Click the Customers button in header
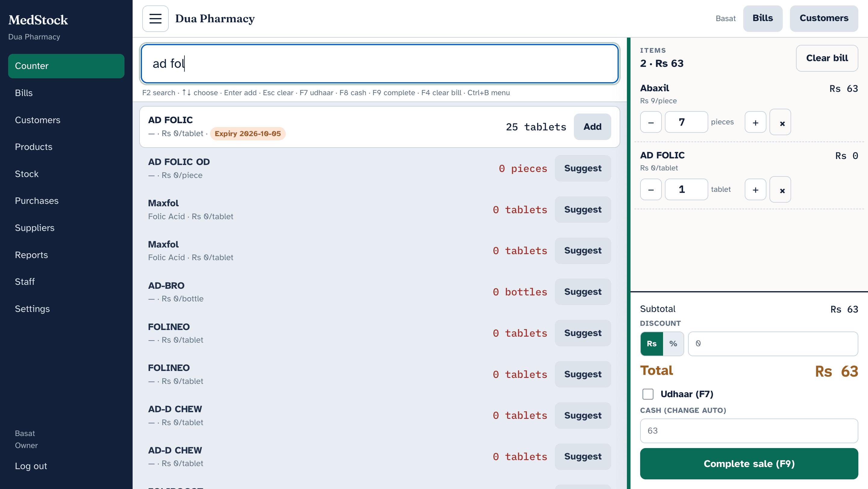This screenshot has height=489, width=868. 824,18
